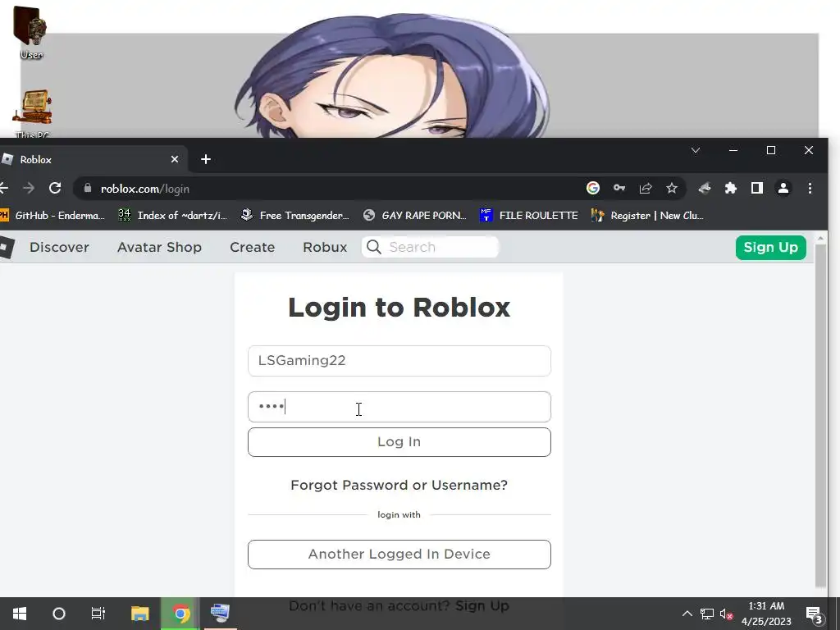This screenshot has height=630, width=840.
Task: Click the muted volume tray icon
Action: pyautogui.click(x=727, y=614)
